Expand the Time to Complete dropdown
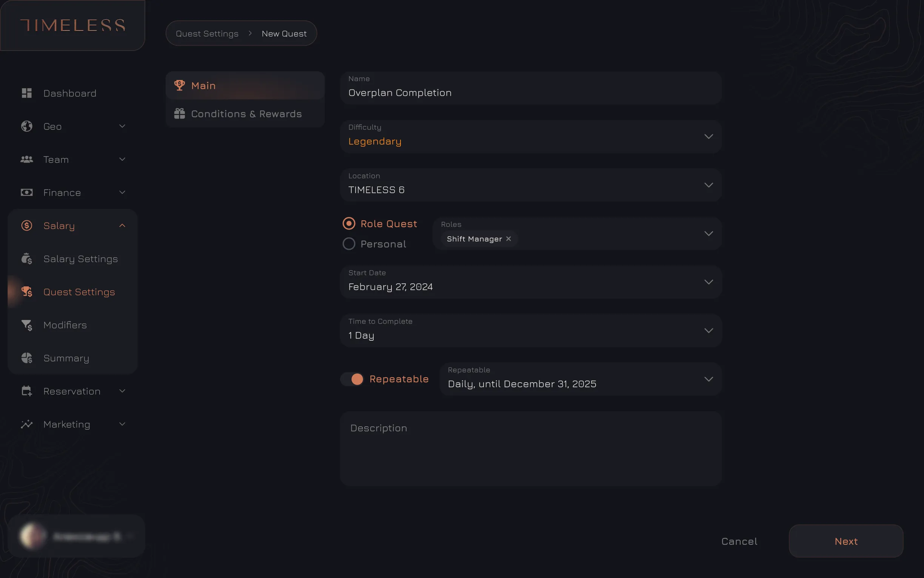This screenshot has width=924, height=578. tap(530, 331)
